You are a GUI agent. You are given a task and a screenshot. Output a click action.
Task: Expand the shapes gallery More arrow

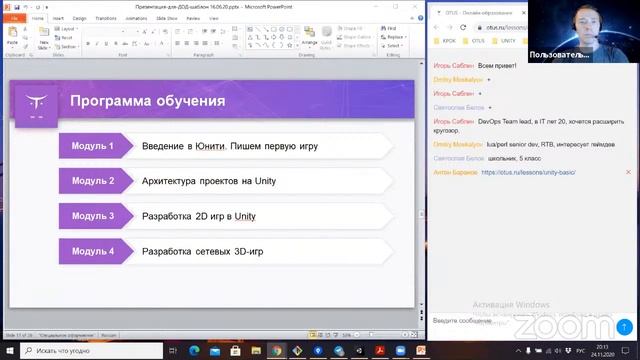297,45
